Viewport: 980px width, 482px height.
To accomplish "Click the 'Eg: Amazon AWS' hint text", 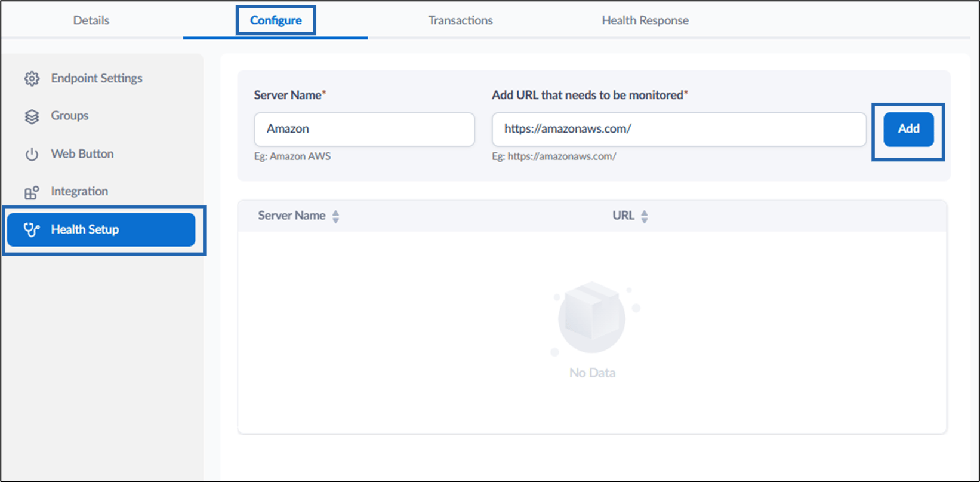I will (x=292, y=156).
